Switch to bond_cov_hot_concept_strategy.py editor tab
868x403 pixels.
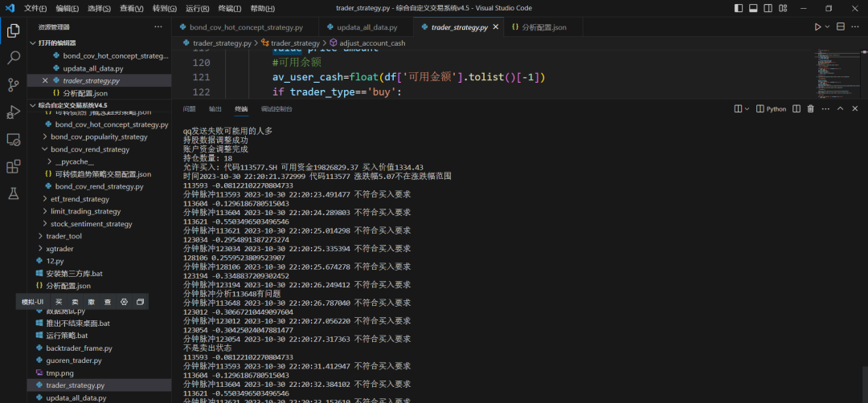(245, 27)
